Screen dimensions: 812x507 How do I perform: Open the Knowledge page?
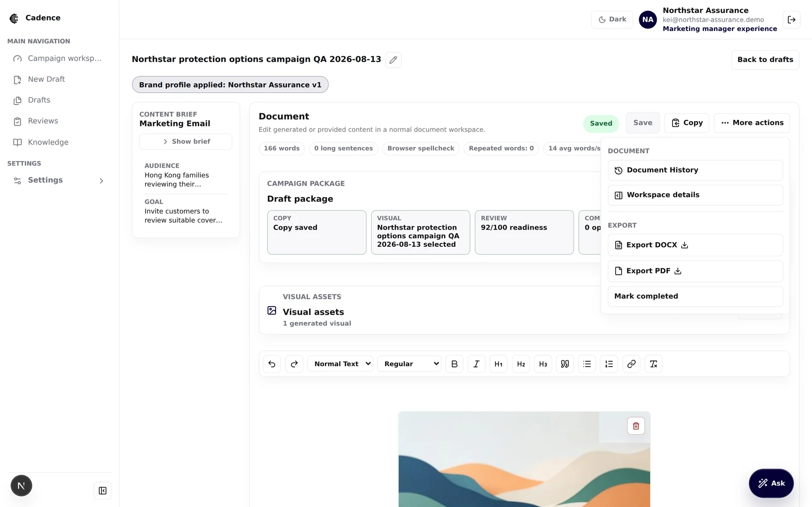[59, 142]
